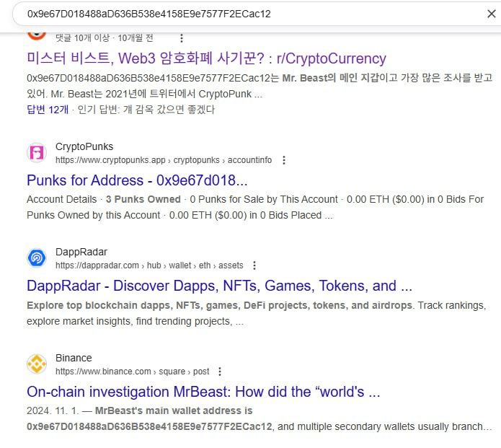The image size is (501, 448).
Task: Open 'On-chain investigation MrBeast' result
Action: 203,392
